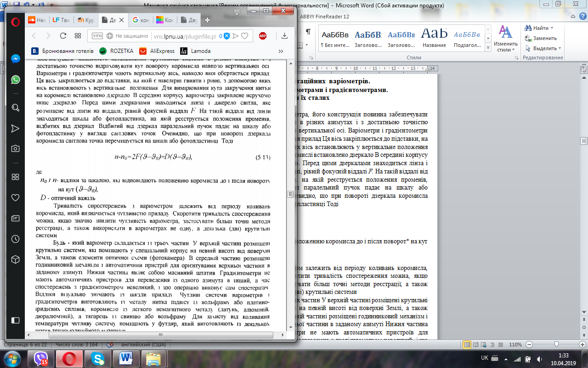The height and width of the screenshot is (368, 588).
Task: Open the ROZETKA bookmark
Action: pyautogui.click(x=116, y=51)
